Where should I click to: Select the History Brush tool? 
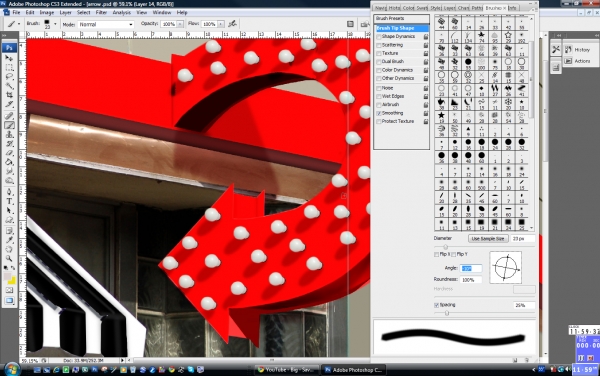coord(9,144)
